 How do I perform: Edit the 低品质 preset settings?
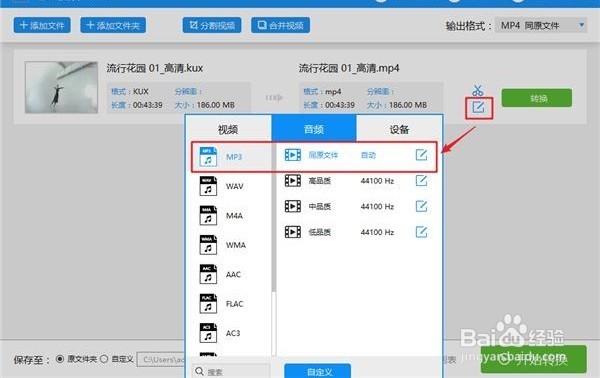421,232
